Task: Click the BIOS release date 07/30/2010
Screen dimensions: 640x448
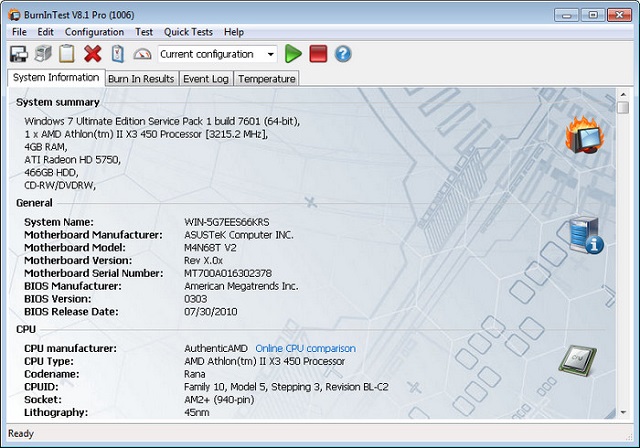Action: tap(211, 312)
